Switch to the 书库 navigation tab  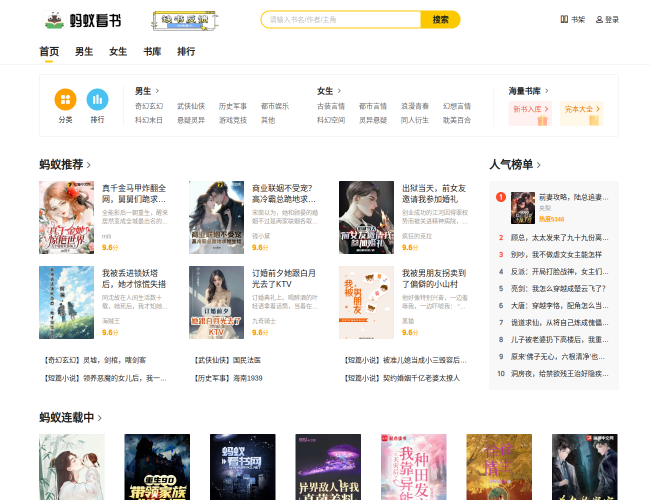[x=152, y=51]
